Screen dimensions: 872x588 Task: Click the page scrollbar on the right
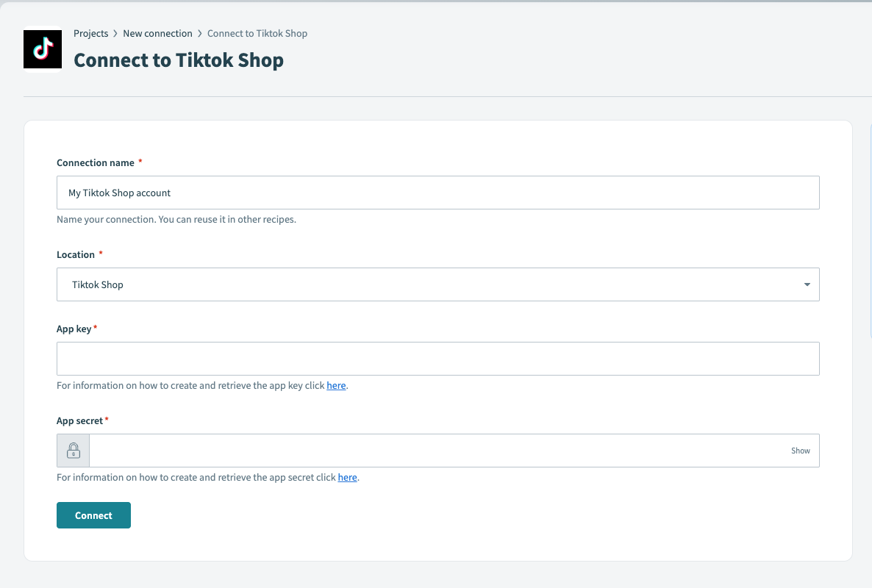point(870,220)
